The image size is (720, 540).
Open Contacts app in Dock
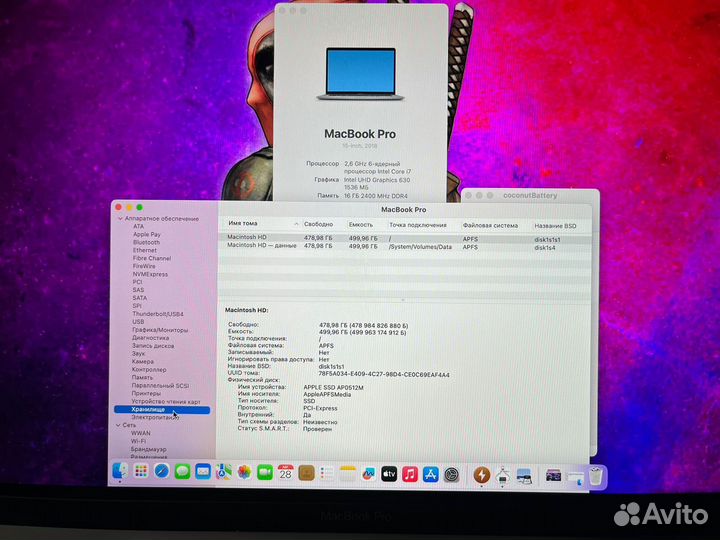tap(306, 473)
